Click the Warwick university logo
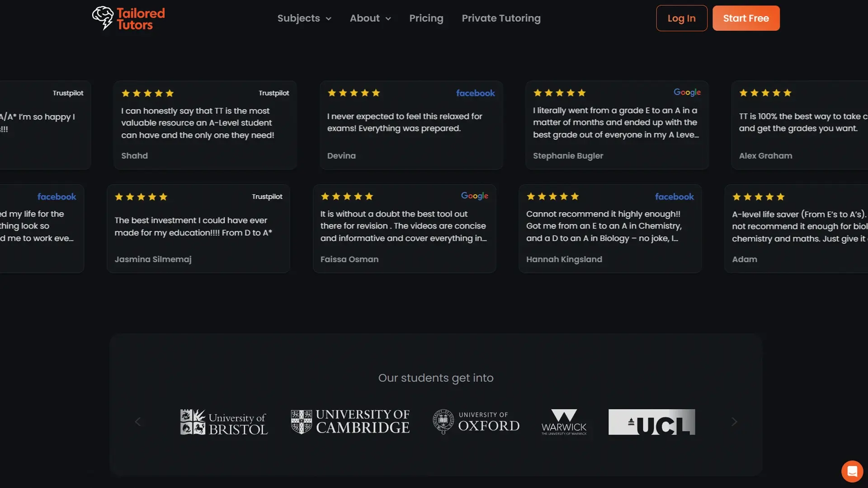 [x=564, y=422]
